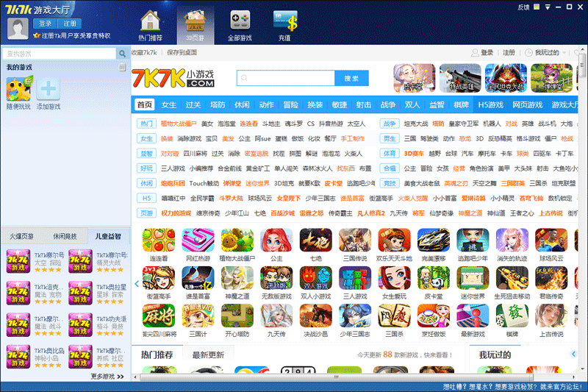This screenshot has width=588, height=392.
Task: Open the 街篮高手 game icon
Action: (x=159, y=278)
